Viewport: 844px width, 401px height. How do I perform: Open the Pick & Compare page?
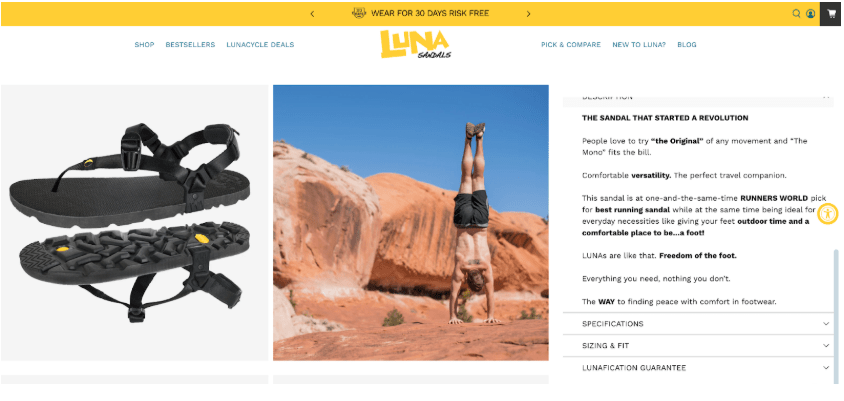571,45
